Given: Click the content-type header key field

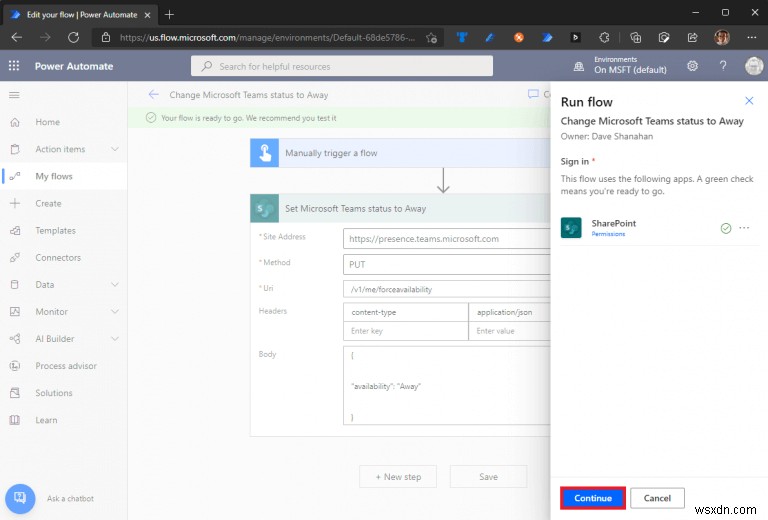Looking at the screenshot, I should click(406, 312).
